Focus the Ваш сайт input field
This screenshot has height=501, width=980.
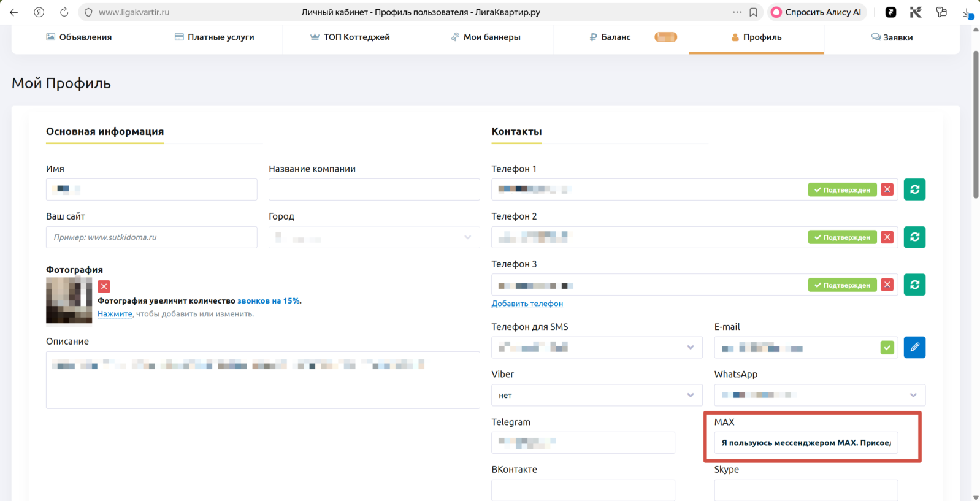tap(151, 237)
